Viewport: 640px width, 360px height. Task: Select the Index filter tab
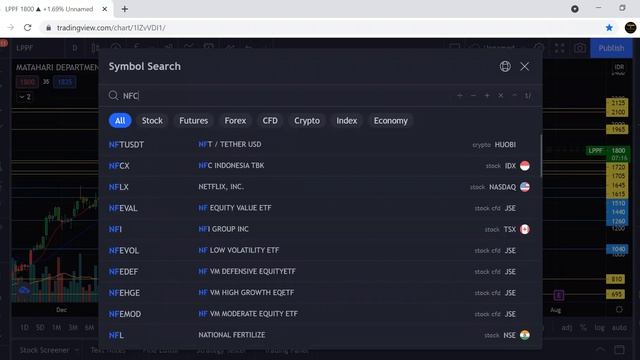pos(347,121)
